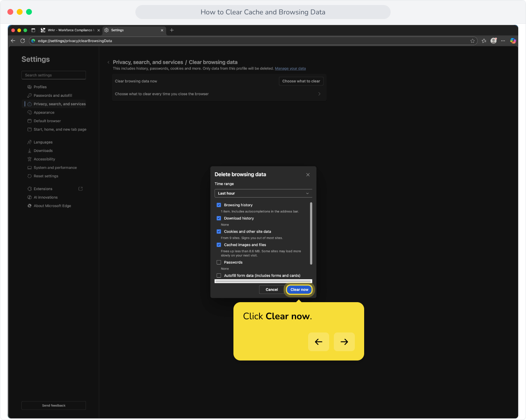526x420 pixels.
Task: Open the Default browser settings
Action: pos(47,121)
